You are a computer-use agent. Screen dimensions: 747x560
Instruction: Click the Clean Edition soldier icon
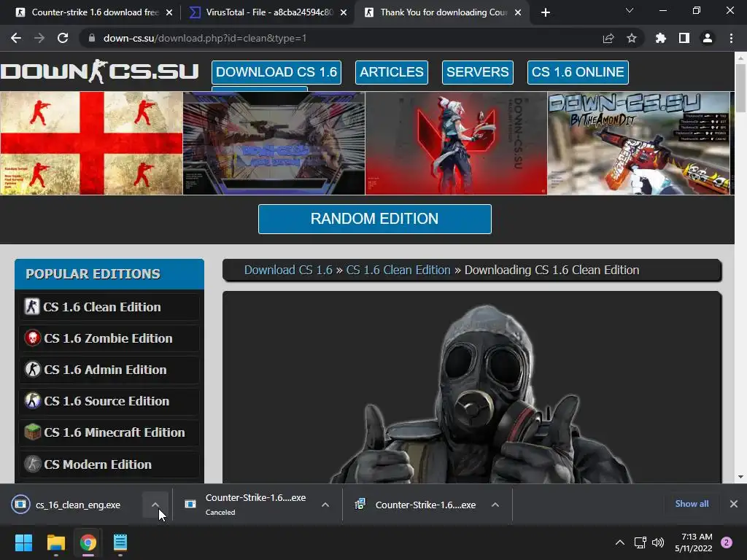point(32,307)
